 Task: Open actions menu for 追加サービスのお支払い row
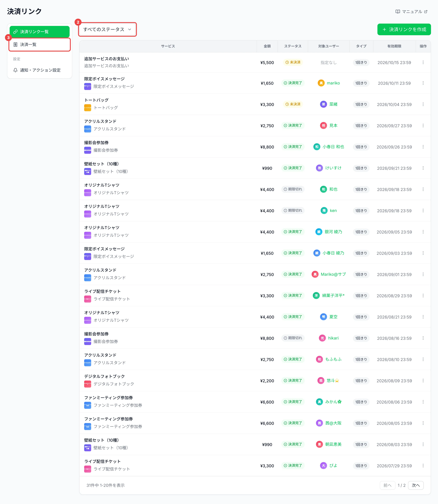click(x=423, y=62)
